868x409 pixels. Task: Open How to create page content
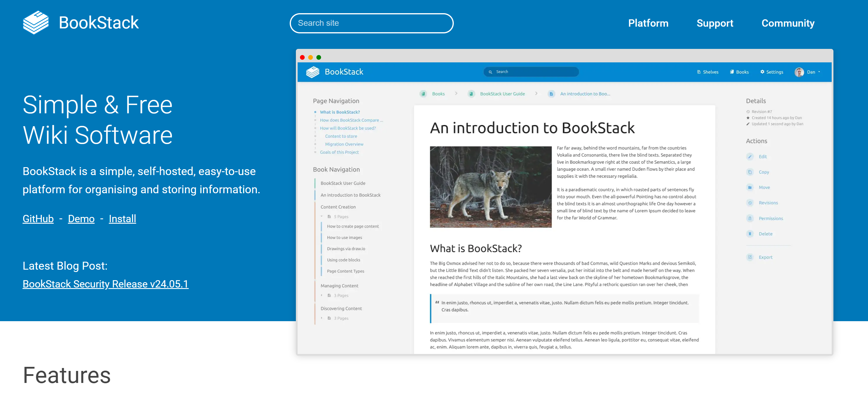[x=353, y=226]
